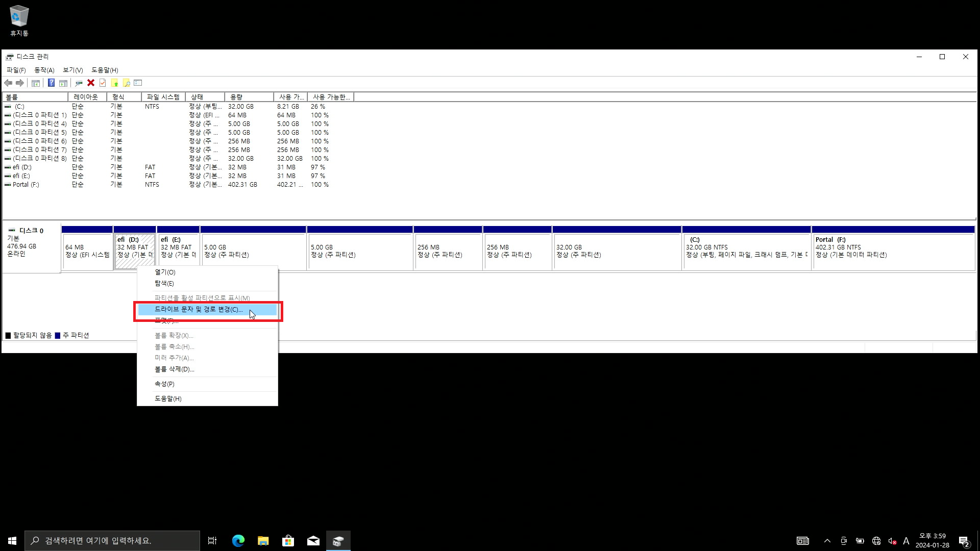Open Microsoft Edge from the taskbar
Screen dimensions: 980x551
pyautogui.click(x=238, y=541)
